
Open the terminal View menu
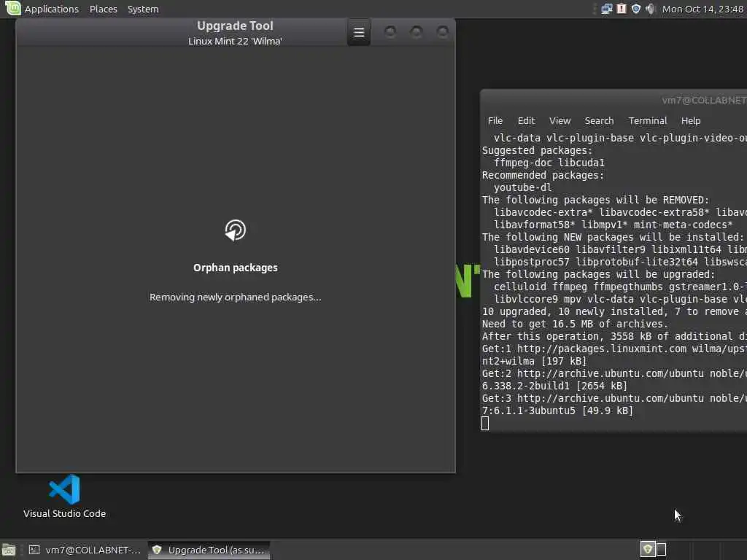pos(560,120)
